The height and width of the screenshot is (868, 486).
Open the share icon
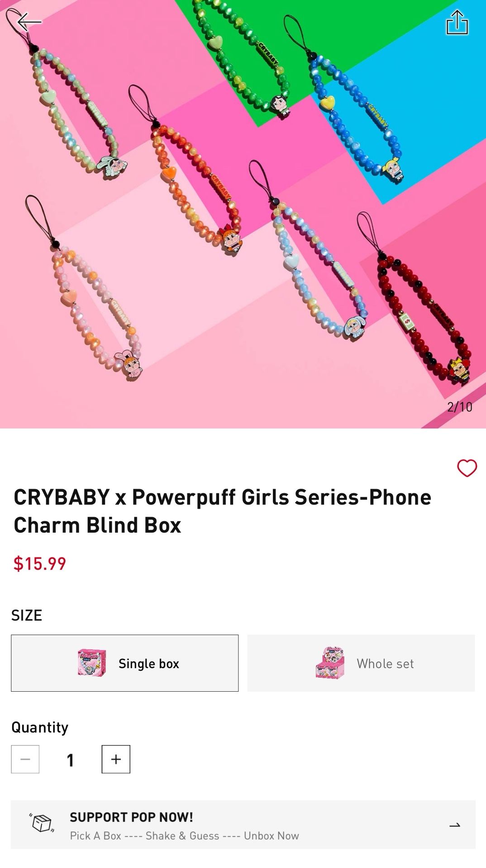[457, 22]
